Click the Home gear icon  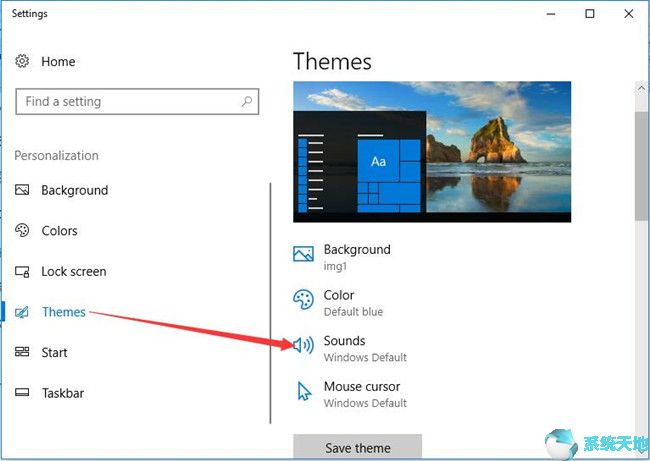tap(22, 61)
